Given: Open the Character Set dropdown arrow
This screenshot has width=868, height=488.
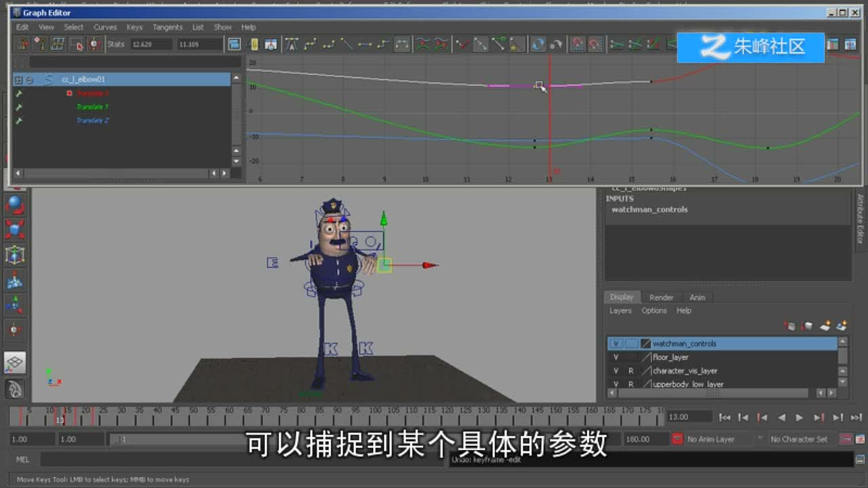Looking at the screenshot, I should point(760,439).
